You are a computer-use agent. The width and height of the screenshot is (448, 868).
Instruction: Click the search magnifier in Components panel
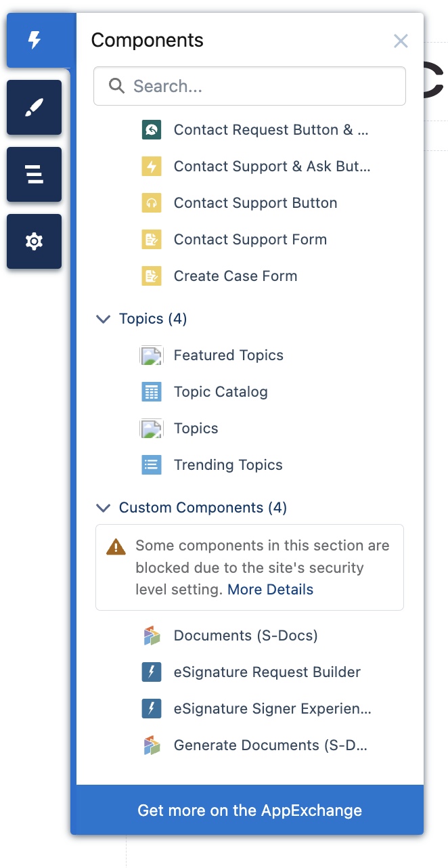point(116,86)
